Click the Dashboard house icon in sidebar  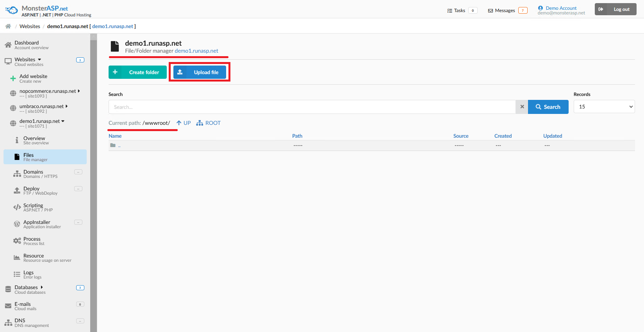[x=8, y=45]
